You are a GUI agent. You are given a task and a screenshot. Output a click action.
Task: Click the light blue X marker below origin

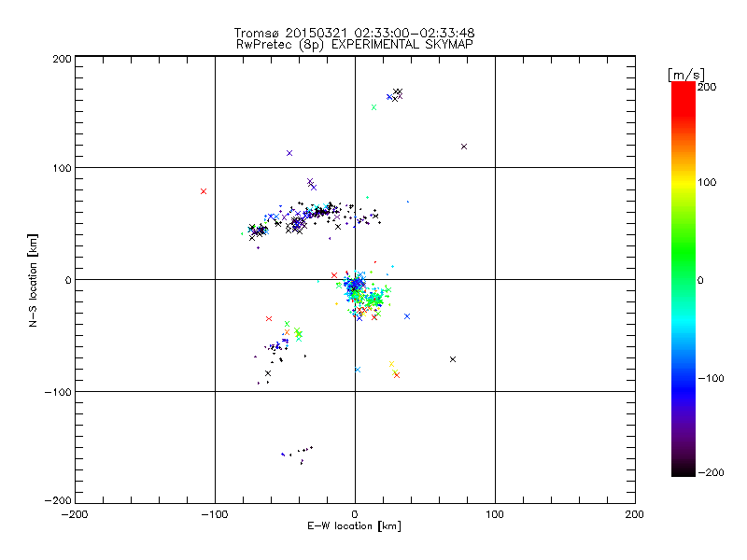[x=358, y=370]
